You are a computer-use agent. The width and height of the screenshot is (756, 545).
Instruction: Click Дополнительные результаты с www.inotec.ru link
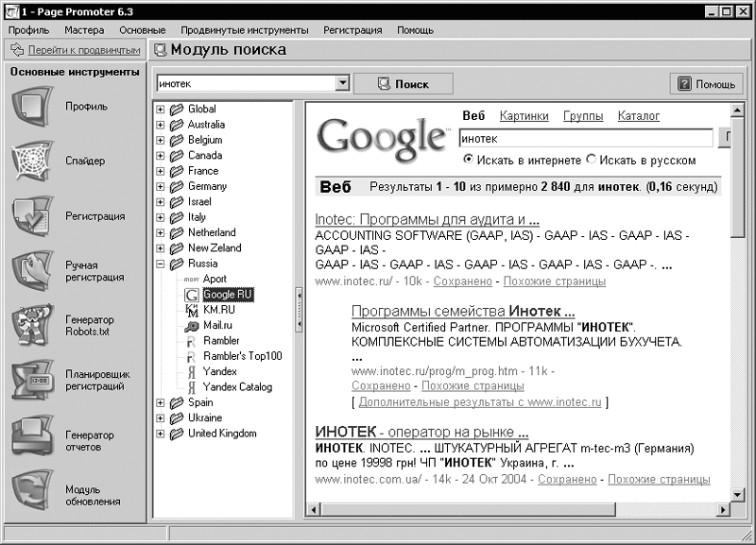pyautogui.click(x=480, y=401)
